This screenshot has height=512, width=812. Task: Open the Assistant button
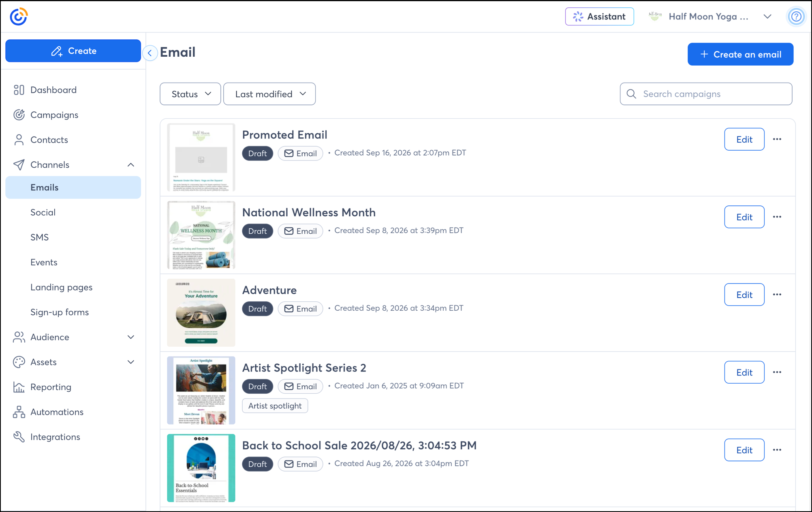599,17
